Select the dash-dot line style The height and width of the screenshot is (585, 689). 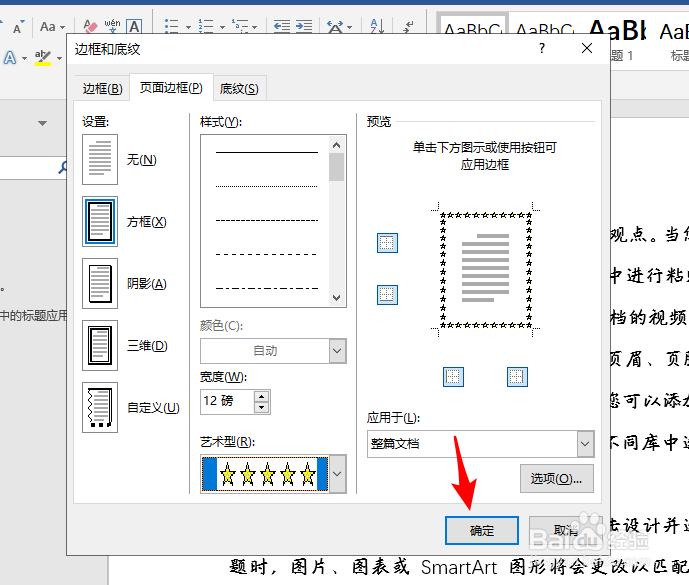tap(266, 288)
